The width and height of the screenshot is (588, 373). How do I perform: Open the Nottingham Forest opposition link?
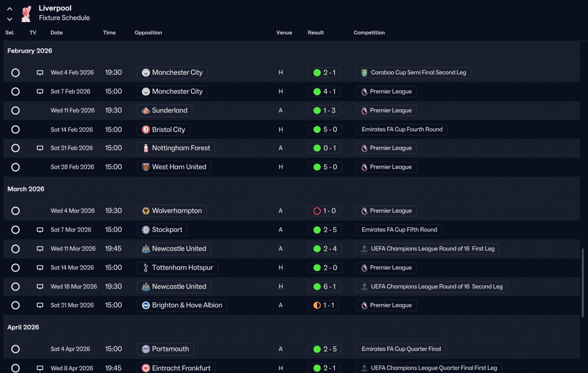click(x=176, y=148)
